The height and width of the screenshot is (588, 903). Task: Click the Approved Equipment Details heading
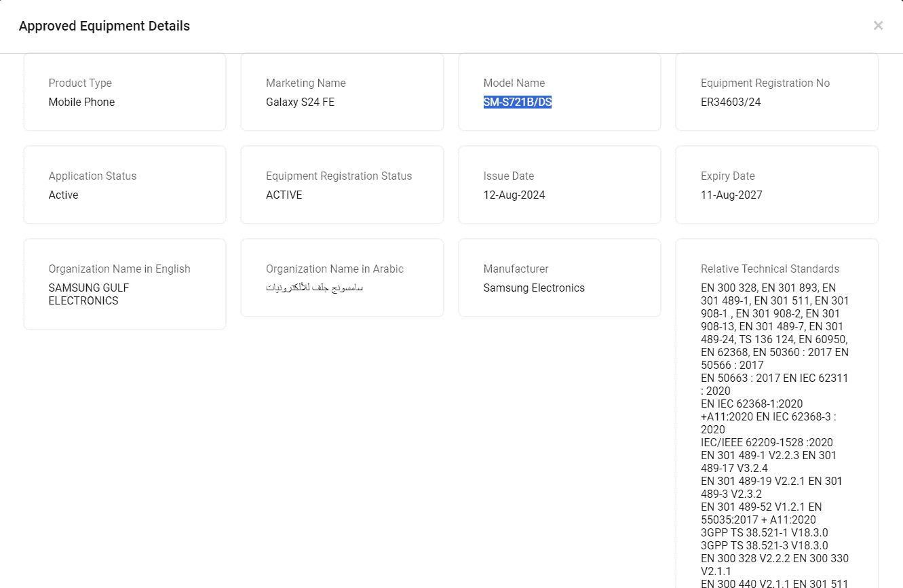click(104, 26)
